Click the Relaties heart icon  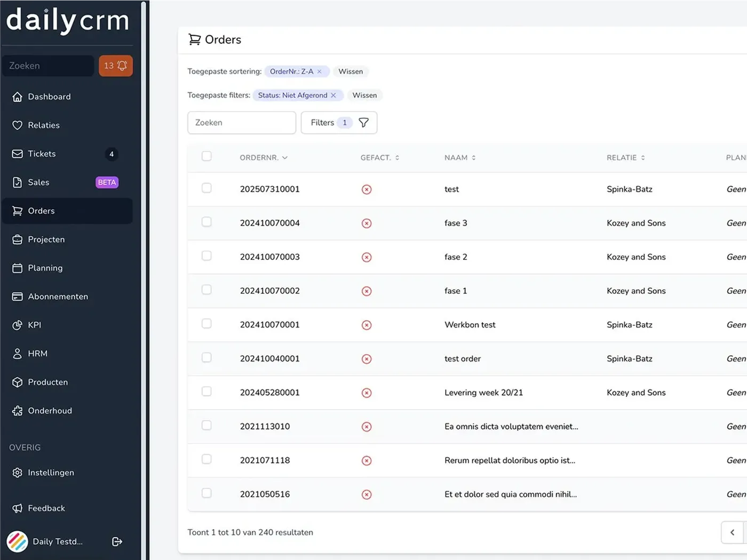pyautogui.click(x=18, y=125)
